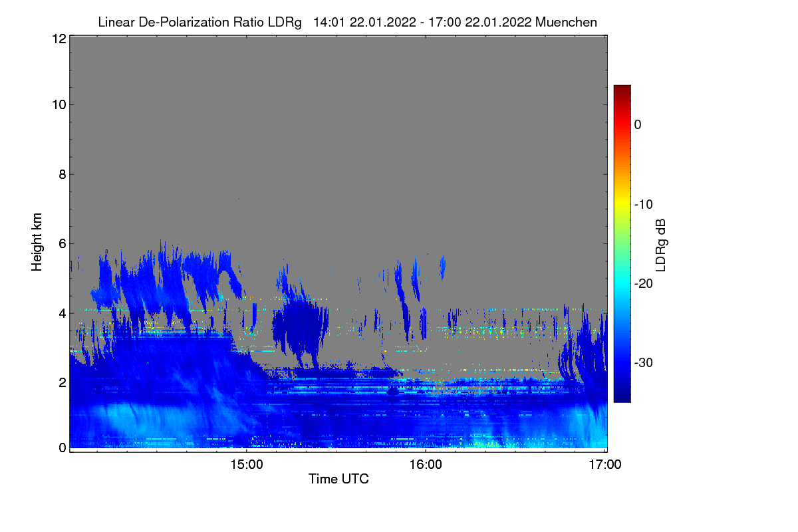Click the height tick label 0

tap(61, 448)
